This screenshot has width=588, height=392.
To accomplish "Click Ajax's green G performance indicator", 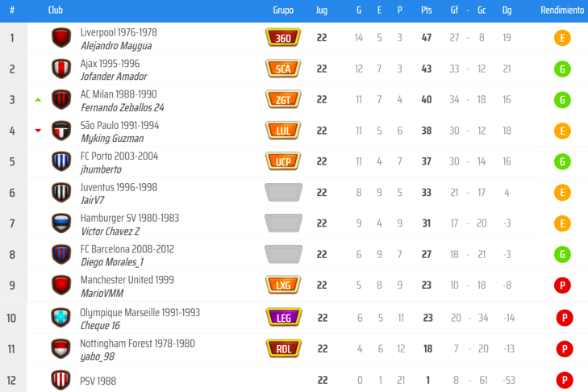I will 563,69.
